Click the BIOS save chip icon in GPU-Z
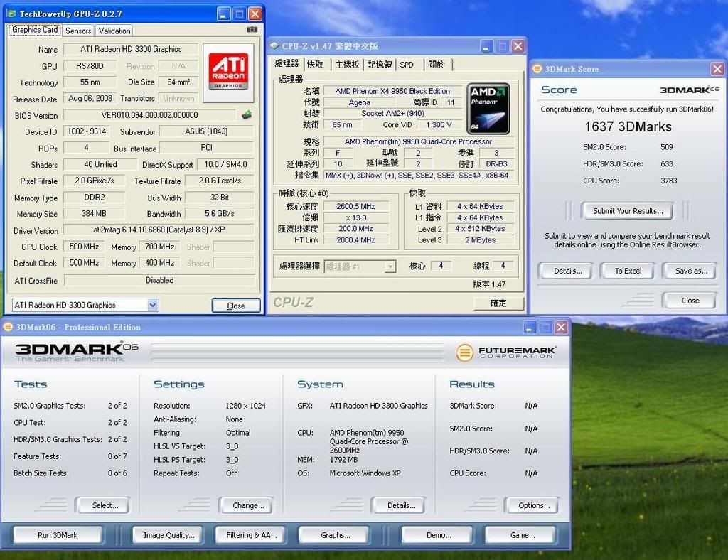Viewport: 728px width, 560px height. pyautogui.click(x=247, y=114)
